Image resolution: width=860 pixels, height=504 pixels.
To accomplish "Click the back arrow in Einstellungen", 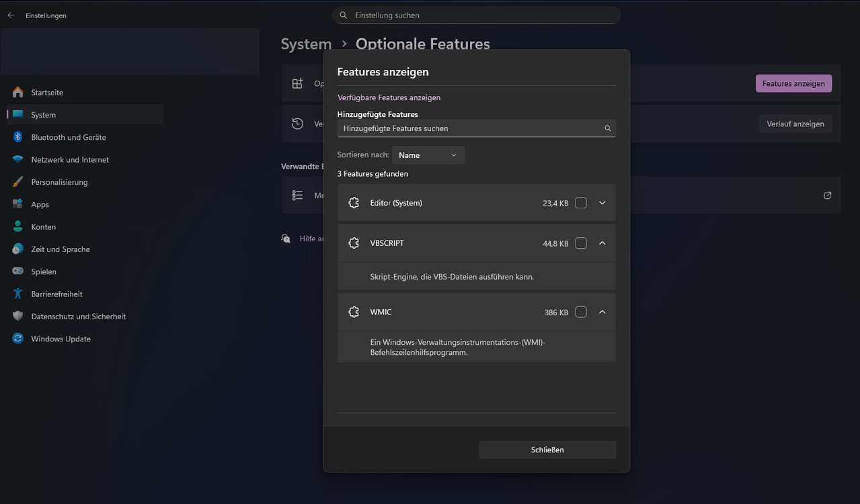I will [x=11, y=15].
